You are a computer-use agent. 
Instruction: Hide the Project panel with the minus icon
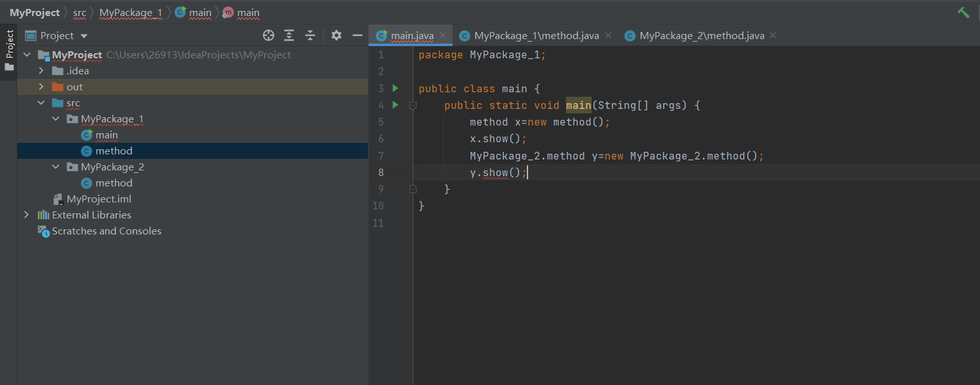click(x=358, y=35)
